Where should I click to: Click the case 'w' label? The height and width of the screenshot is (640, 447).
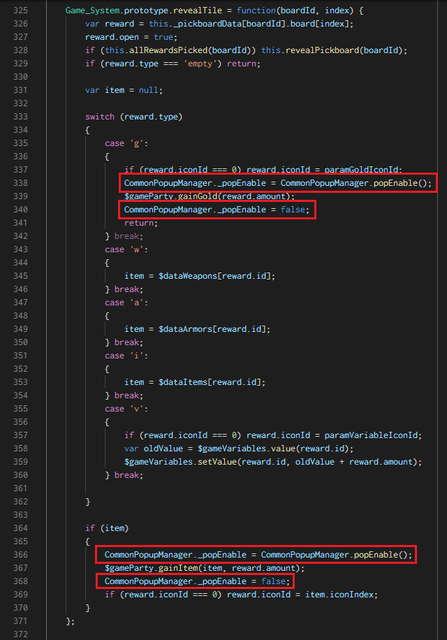[x=126, y=249]
